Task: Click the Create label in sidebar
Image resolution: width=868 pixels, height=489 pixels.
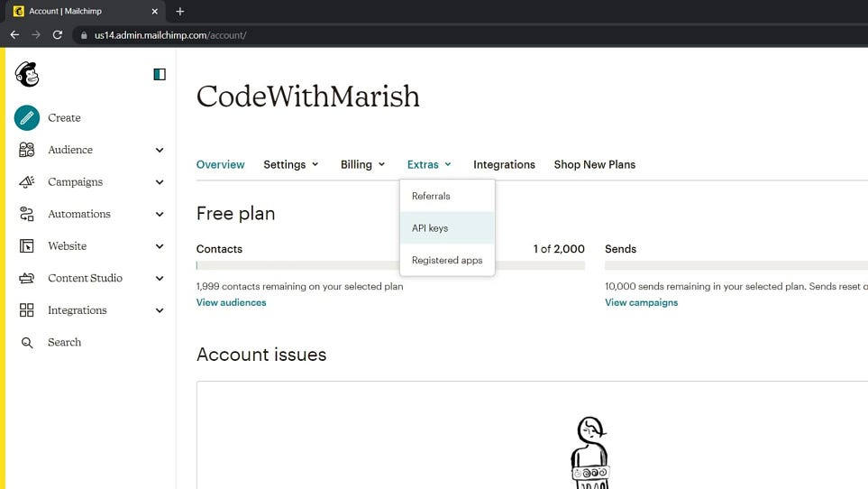Action: click(x=64, y=117)
